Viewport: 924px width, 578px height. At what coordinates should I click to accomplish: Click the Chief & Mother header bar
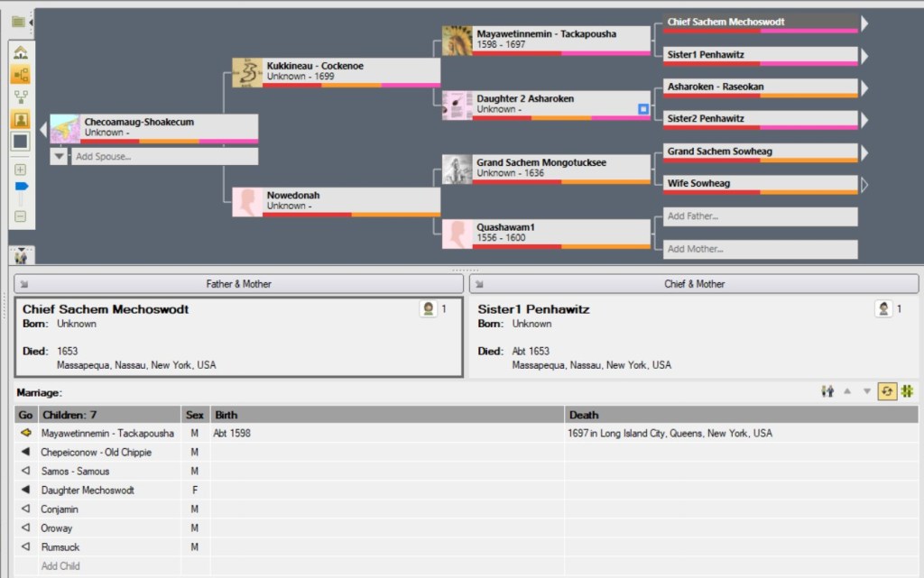[x=694, y=284]
